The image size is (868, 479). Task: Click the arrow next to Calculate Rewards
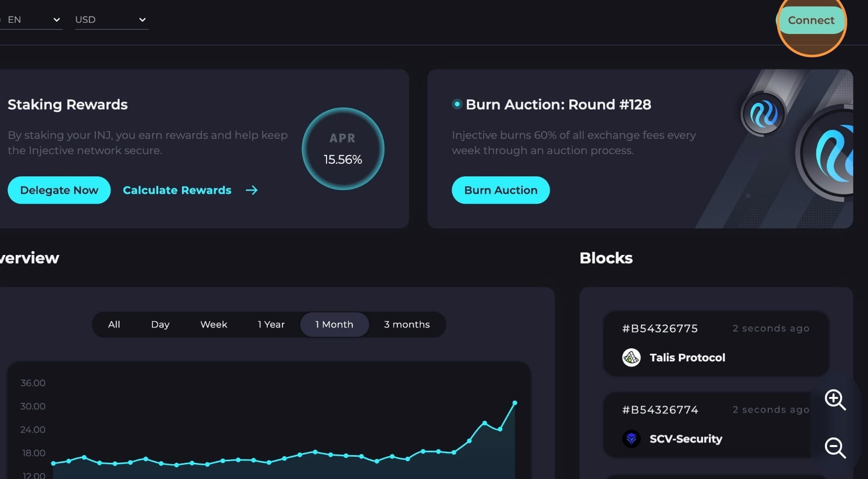point(251,190)
